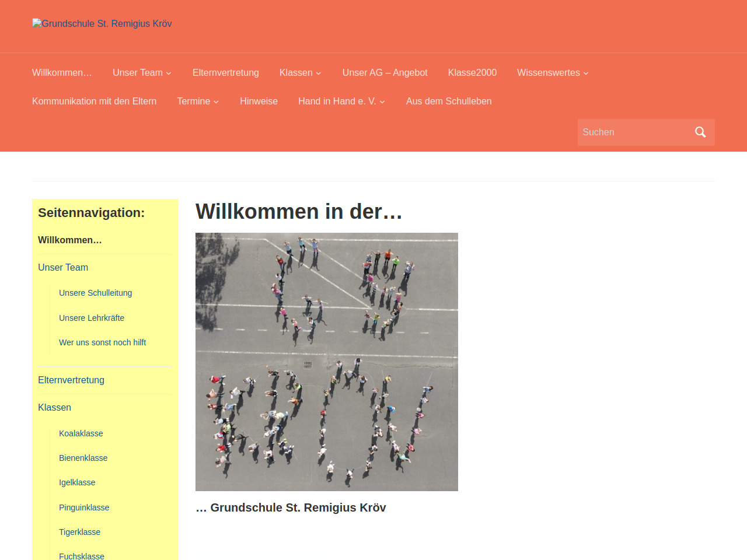Open Unsere Schulleitung in the sidebar
The image size is (747, 560).
pyautogui.click(x=95, y=293)
